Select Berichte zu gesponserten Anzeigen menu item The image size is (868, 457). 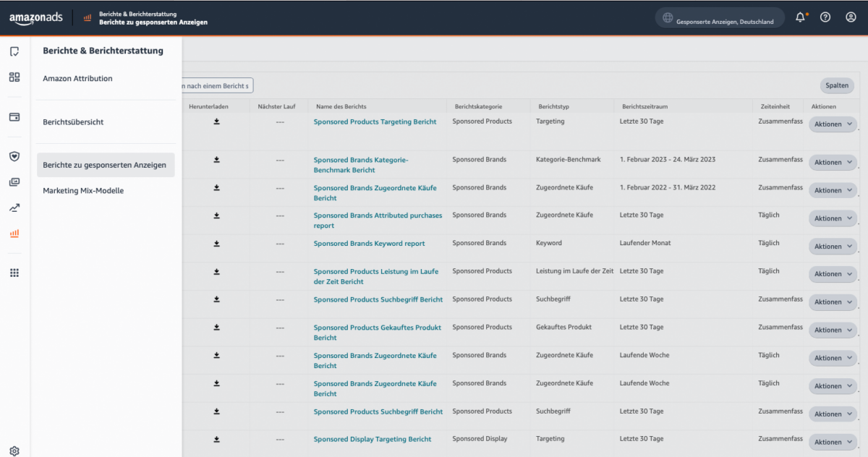pos(106,165)
